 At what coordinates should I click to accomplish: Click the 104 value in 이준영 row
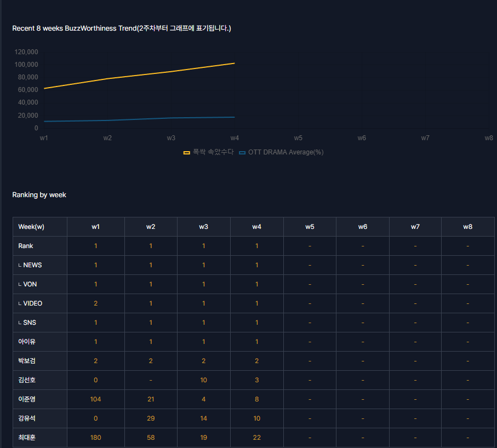(95, 399)
